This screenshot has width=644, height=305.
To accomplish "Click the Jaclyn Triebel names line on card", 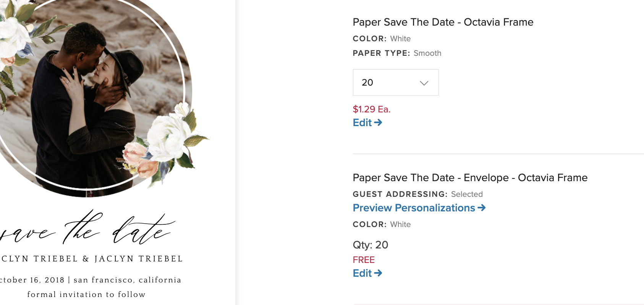I will click(92, 259).
